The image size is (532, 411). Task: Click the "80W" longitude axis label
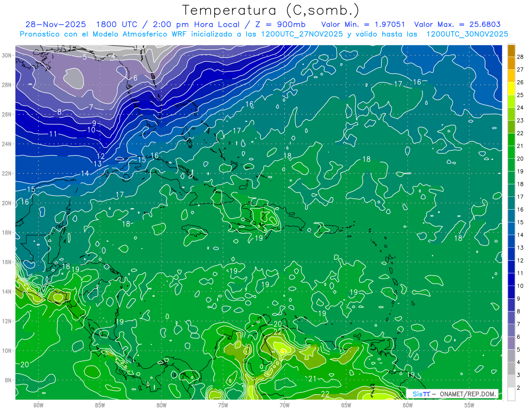tap(161, 406)
